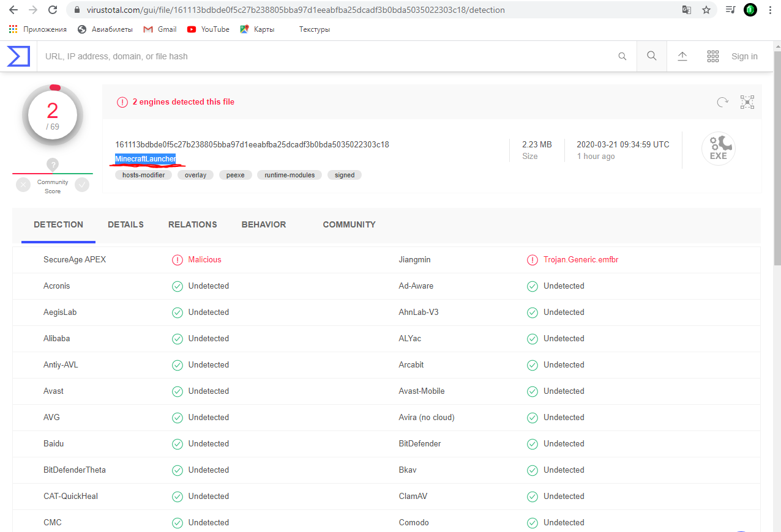This screenshot has width=781, height=532.
Task: Open Chrome three-dot menu
Action: tap(770, 10)
